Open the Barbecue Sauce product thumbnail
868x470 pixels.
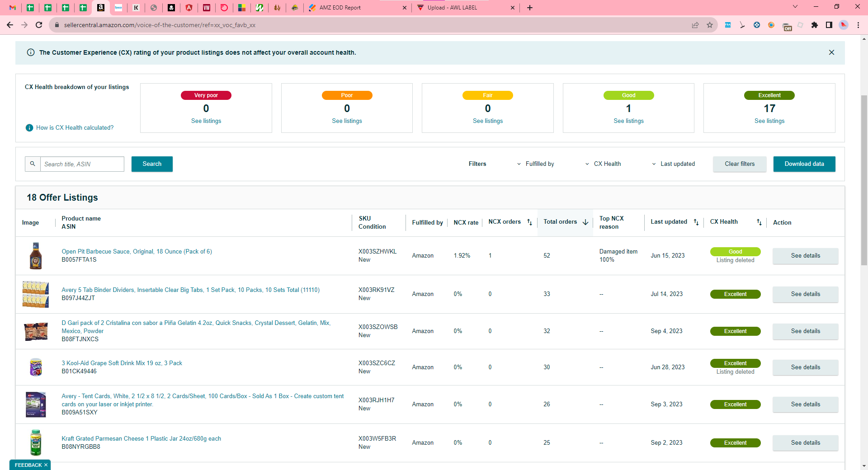(x=36, y=256)
